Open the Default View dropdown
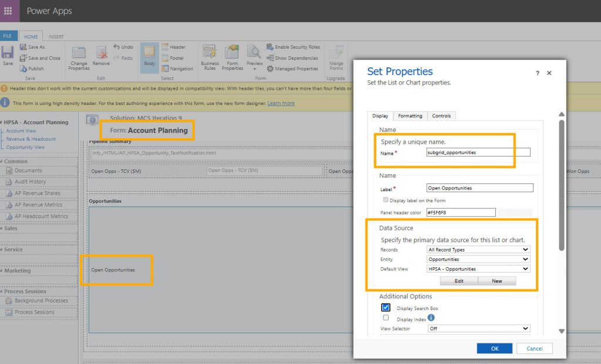 click(x=478, y=268)
